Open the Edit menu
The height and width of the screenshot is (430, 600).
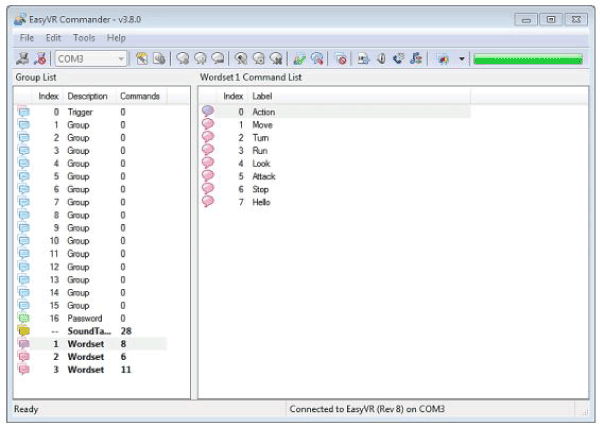click(x=53, y=38)
